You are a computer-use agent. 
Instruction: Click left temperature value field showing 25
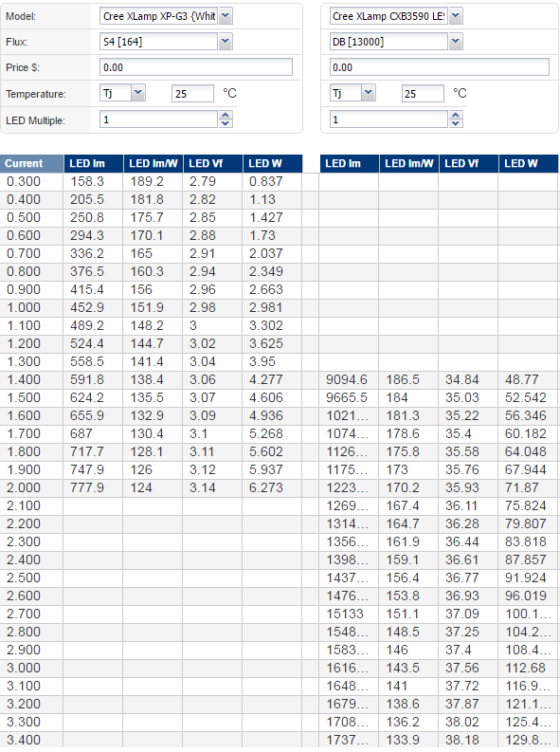pyautogui.click(x=192, y=94)
